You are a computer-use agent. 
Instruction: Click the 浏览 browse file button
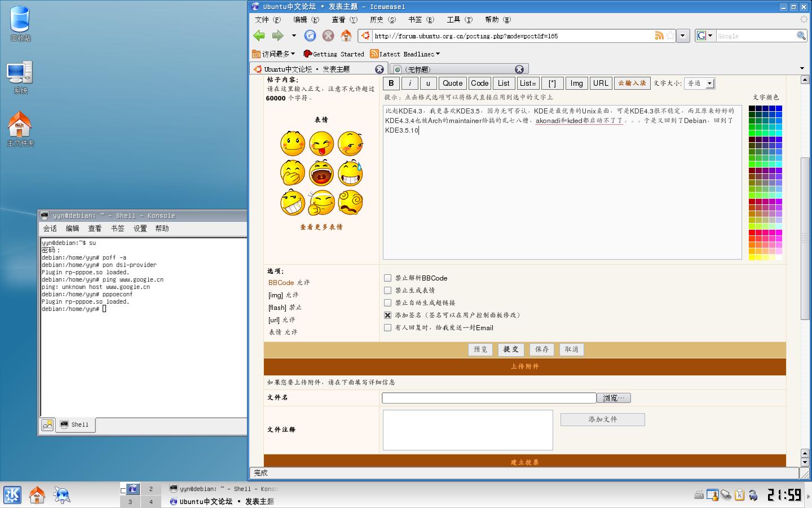point(614,398)
